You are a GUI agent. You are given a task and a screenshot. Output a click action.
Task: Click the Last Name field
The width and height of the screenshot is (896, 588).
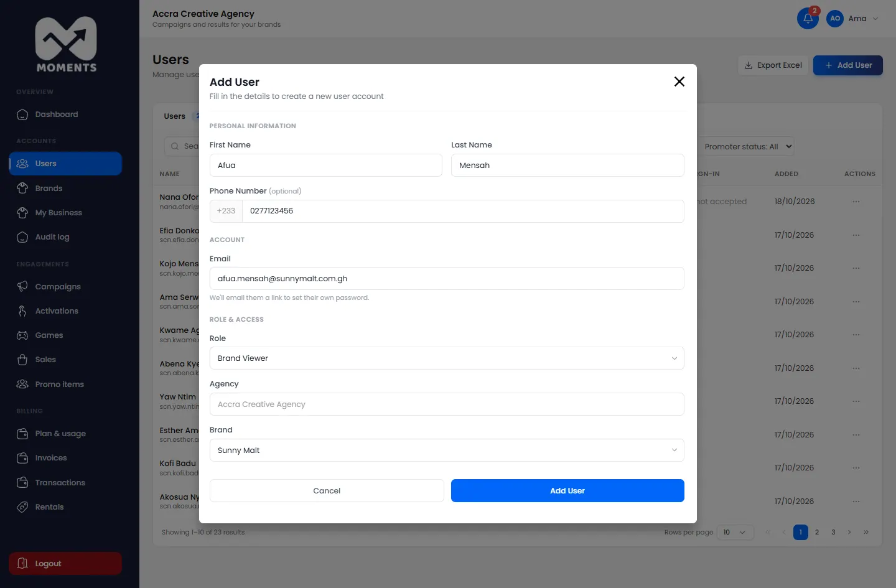(567, 166)
